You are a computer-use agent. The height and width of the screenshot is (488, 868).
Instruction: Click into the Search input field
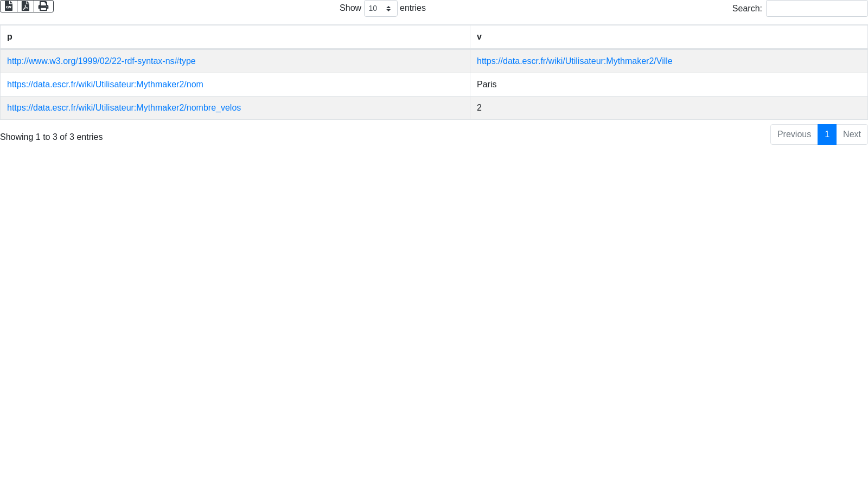[816, 9]
